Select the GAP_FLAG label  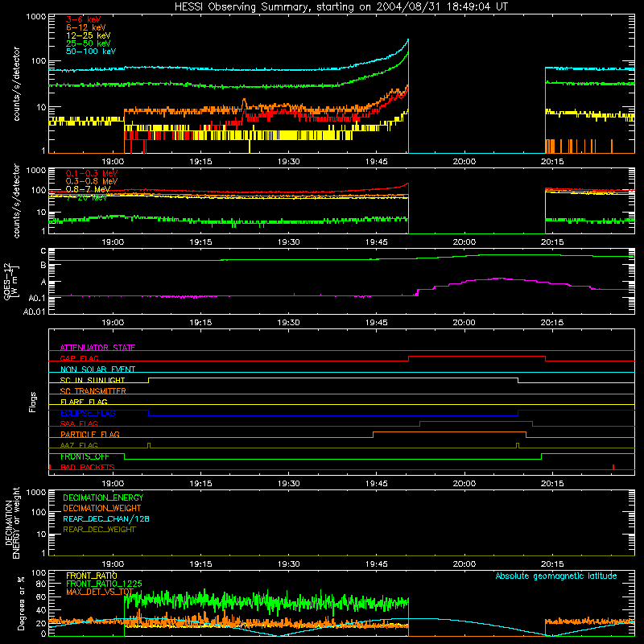point(79,358)
